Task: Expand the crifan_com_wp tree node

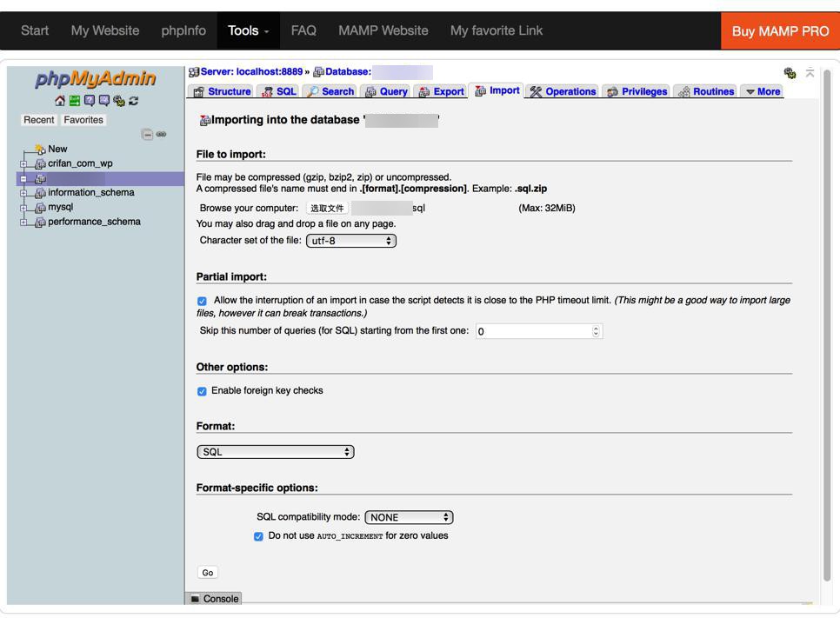Action: point(23,164)
